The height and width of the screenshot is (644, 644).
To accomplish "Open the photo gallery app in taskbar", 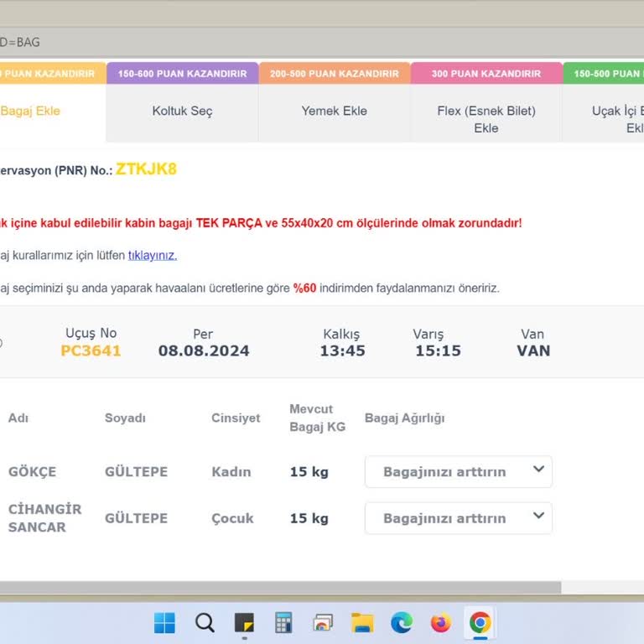I will coord(323,622).
